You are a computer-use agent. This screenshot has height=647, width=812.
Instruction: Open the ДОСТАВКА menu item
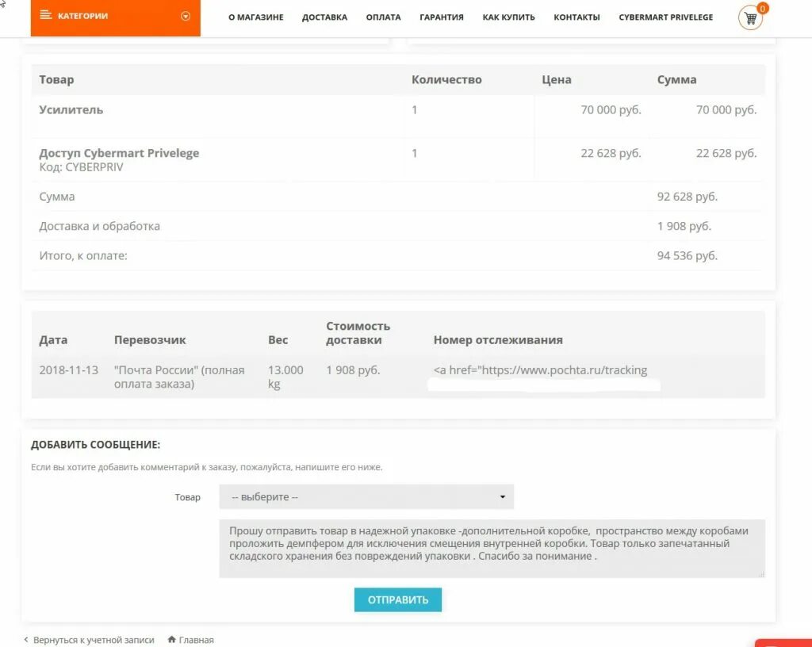324,17
